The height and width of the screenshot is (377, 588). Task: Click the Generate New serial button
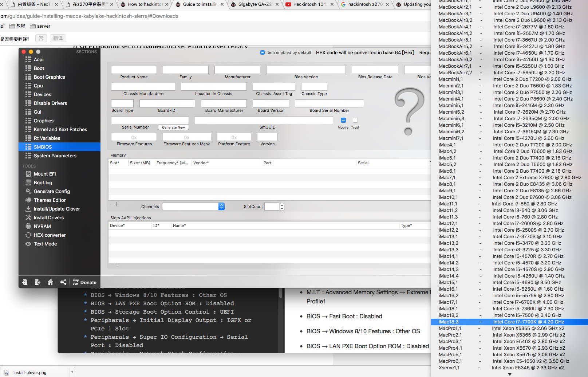tap(173, 127)
